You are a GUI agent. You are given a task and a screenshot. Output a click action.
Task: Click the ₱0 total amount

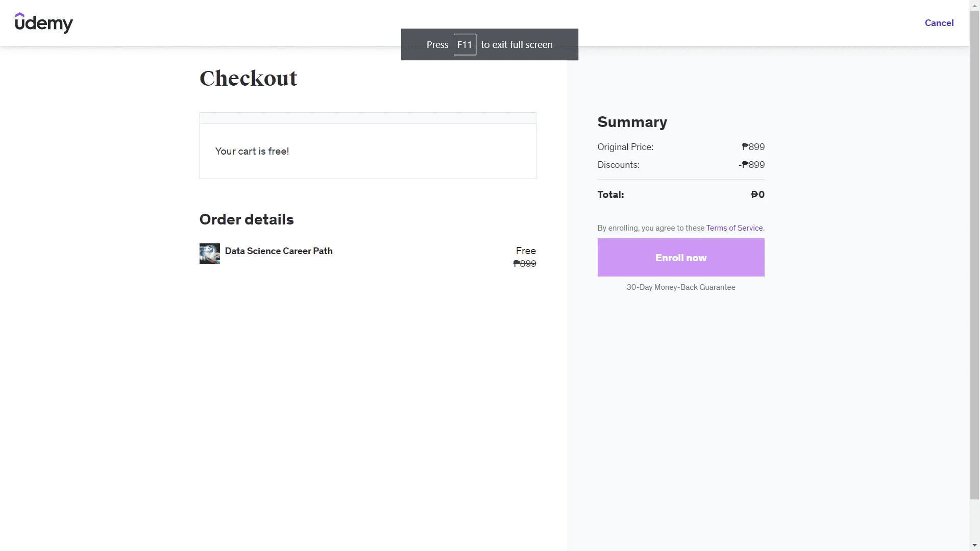(x=758, y=194)
